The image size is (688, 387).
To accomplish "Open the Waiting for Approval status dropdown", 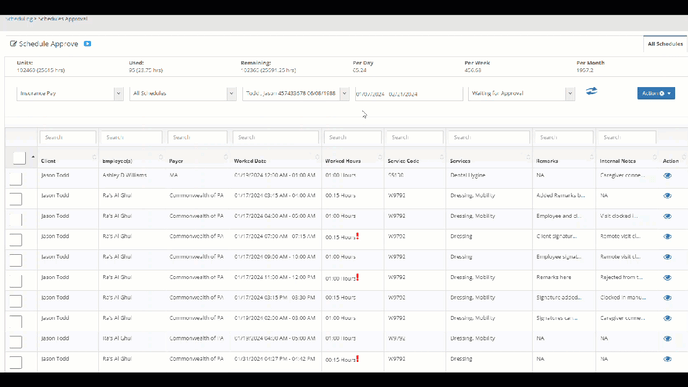I will 521,93.
